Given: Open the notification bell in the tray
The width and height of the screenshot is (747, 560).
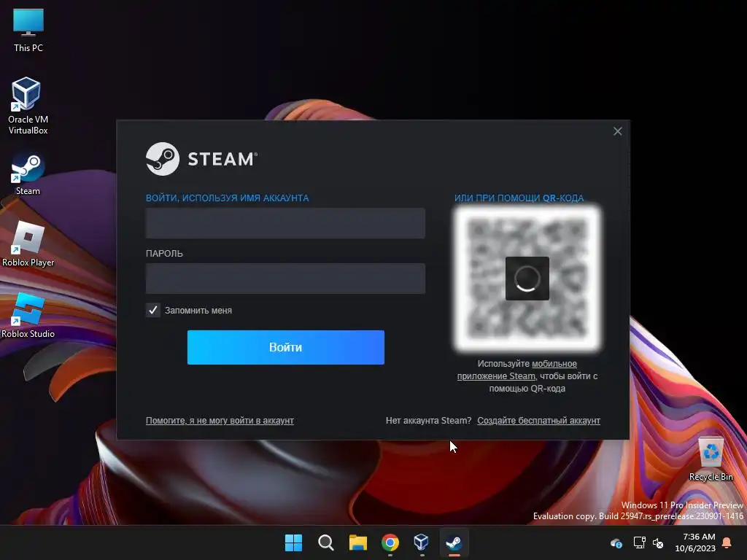Looking at the screenshot, I should pos(727,542).
